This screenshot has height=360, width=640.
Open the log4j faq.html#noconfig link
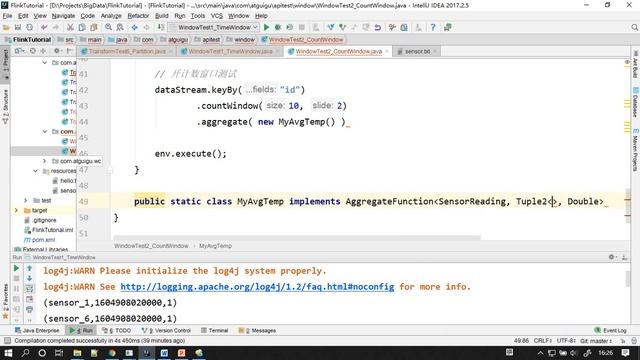point(257,287)
